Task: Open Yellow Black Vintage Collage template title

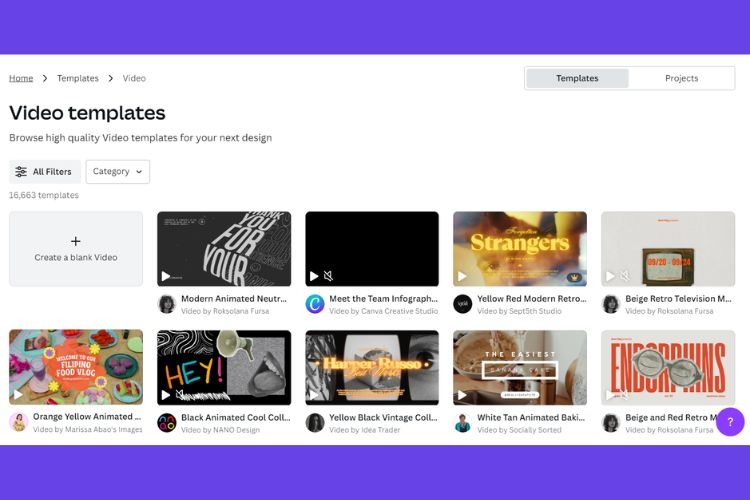Action: pos(383,417)
